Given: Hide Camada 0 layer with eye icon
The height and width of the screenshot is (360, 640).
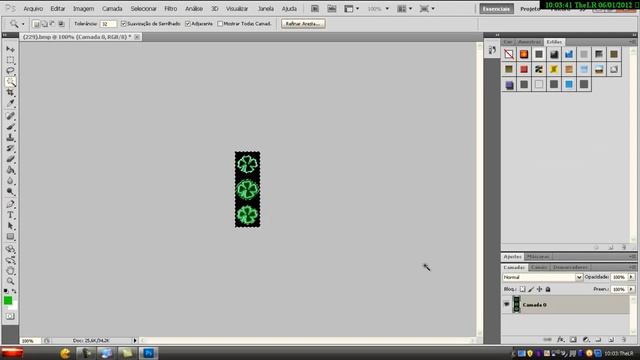Looking at the screenshot, I should (507, 304).
